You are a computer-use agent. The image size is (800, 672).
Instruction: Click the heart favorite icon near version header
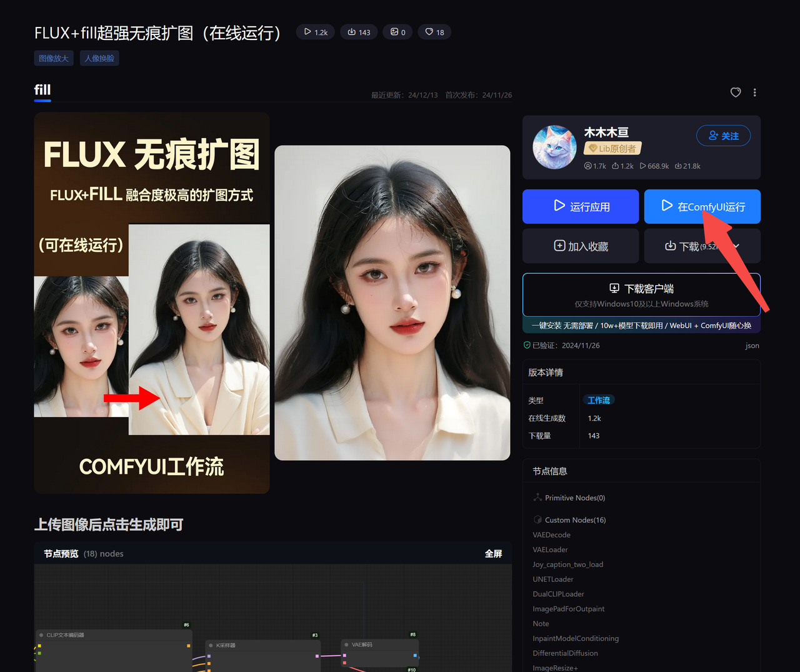pos(736,93)
